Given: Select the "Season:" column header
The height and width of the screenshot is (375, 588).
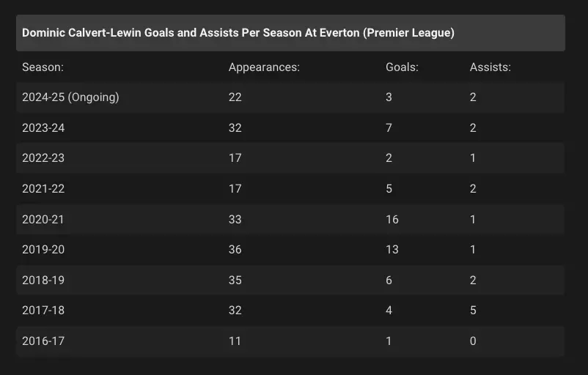Looking at the screenshot, I should 43,67.
